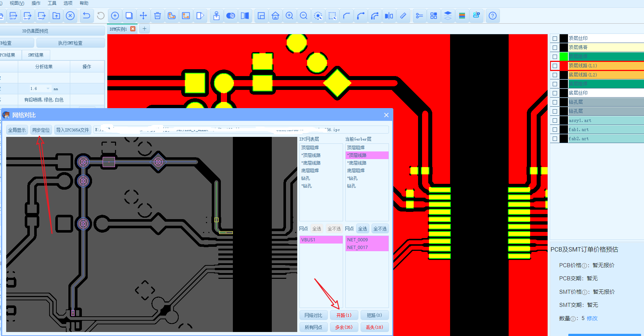Click the green color swatch of 顶层阻焊
Screen dimensions: 644x336
[x=564, y=57]
